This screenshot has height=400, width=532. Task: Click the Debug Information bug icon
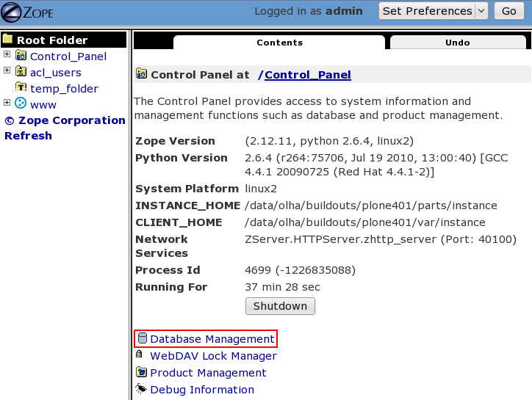[x=141, y=388]
